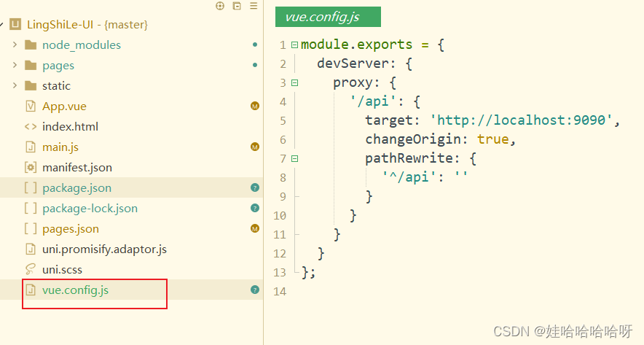644x345 pixels.
Task: Click the uni.promisify.adaptor.js file icon
Action: coord(31,249)
